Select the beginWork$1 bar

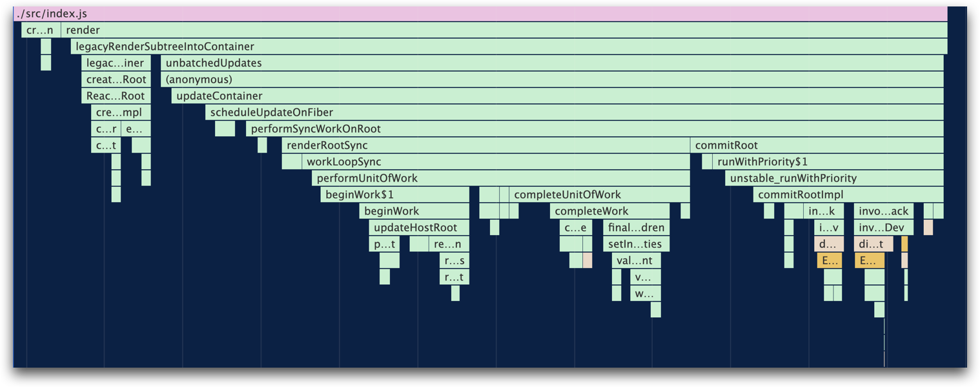coord(394,194)
